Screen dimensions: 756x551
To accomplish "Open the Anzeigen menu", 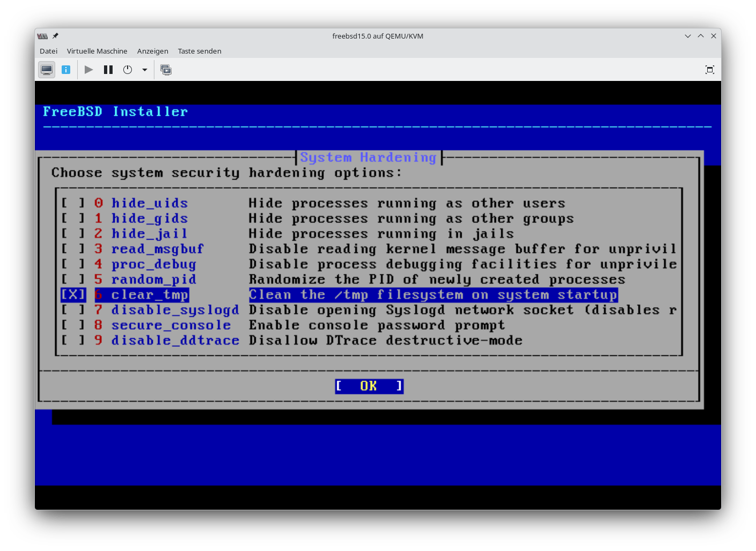I will (x=152, y=51).
